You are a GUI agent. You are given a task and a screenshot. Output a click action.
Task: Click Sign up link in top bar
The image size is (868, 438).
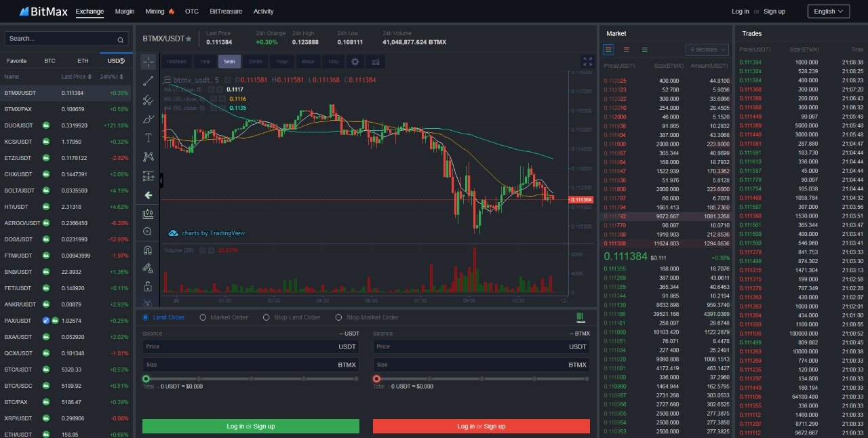[774, 12]
